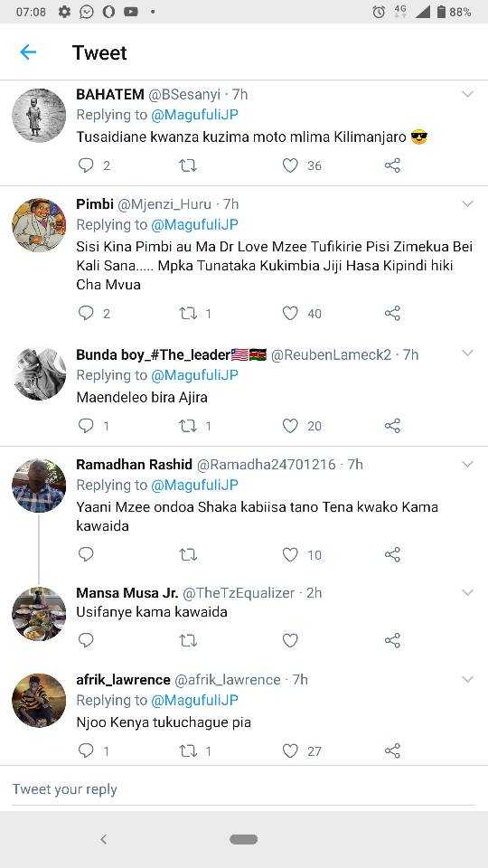Open Pimbi's profile picture

39,225
